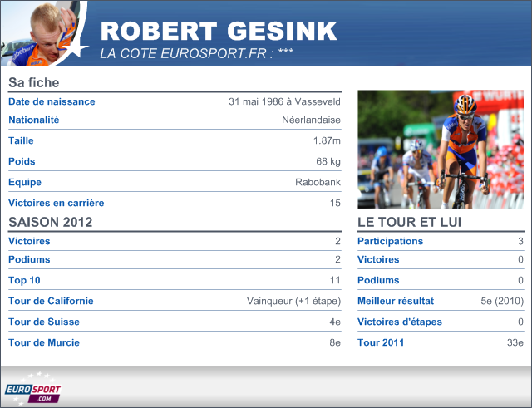Image resolution: width=532 pixels, height=408 pixels.
Task: Click the 'Meilleur résultat' label
Action: click(396, 301)
